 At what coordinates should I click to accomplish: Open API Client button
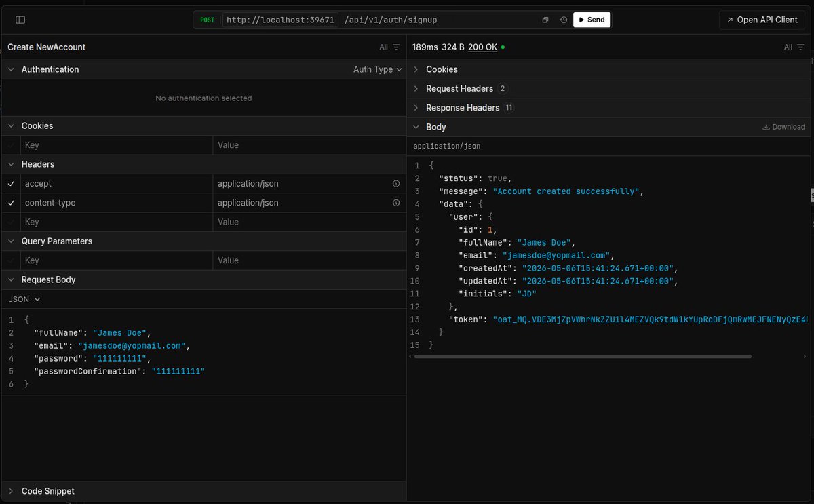tap(762, 20)
